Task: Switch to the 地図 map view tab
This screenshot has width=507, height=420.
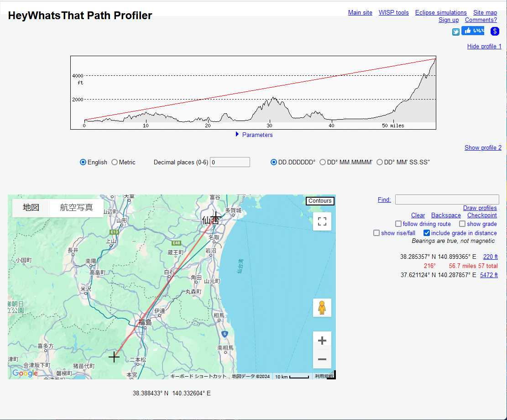Action: pyautogui.click(x=31, y=208)
